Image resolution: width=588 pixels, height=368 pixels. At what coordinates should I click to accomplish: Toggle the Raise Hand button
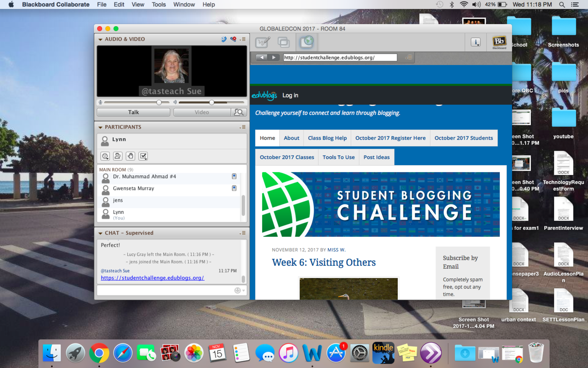[x=130, y=156]
